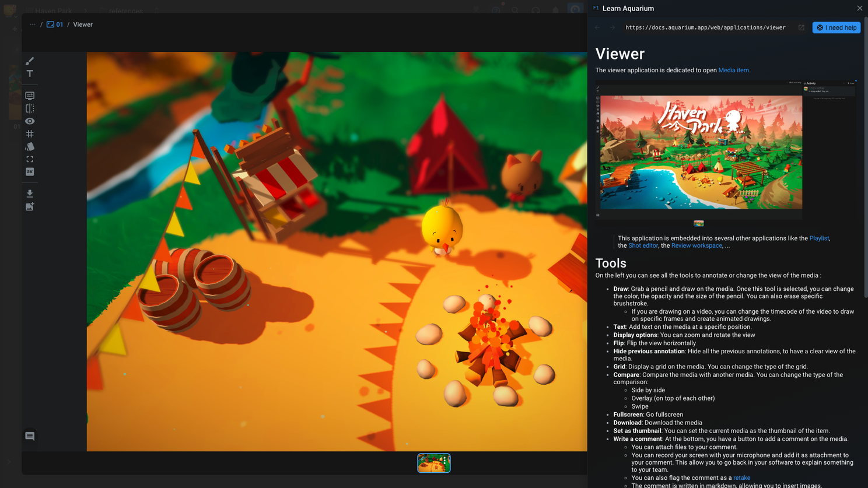
Task: Open docs page in external browser
Action: [x=801, y=27]
